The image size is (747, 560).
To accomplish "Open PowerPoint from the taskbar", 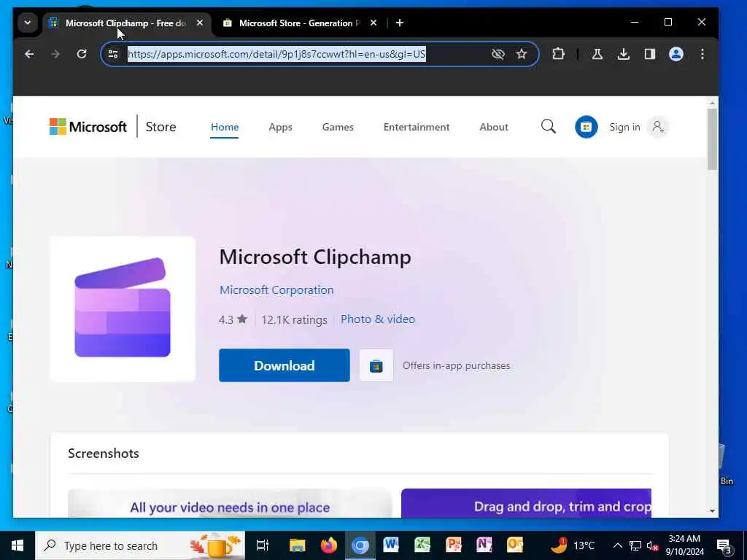I will coord(453,545).
